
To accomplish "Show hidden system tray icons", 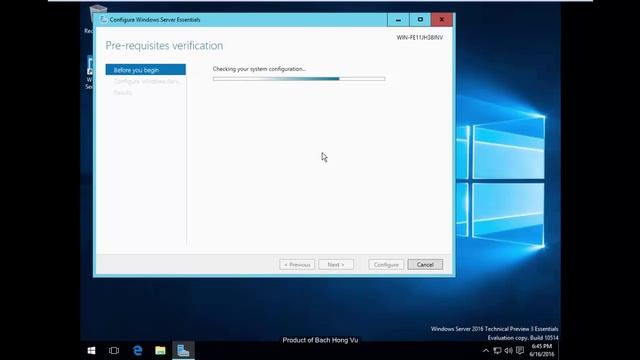I will (x=486, y=351).
